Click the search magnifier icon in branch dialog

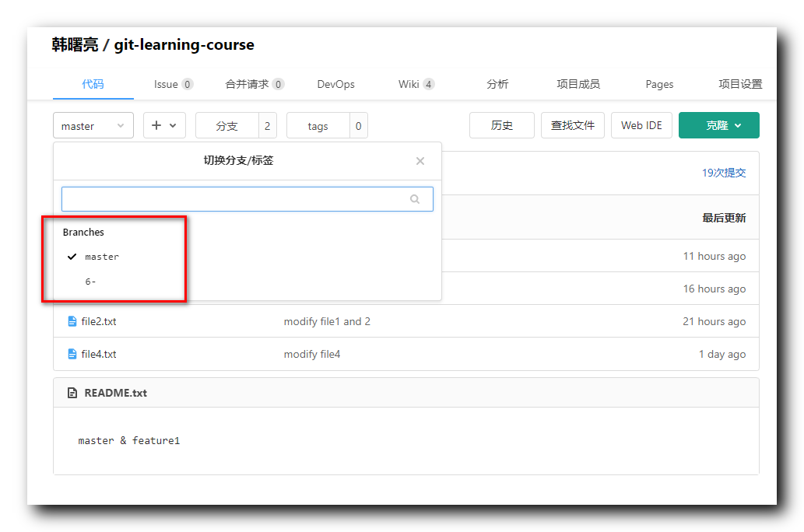[415, 199]
